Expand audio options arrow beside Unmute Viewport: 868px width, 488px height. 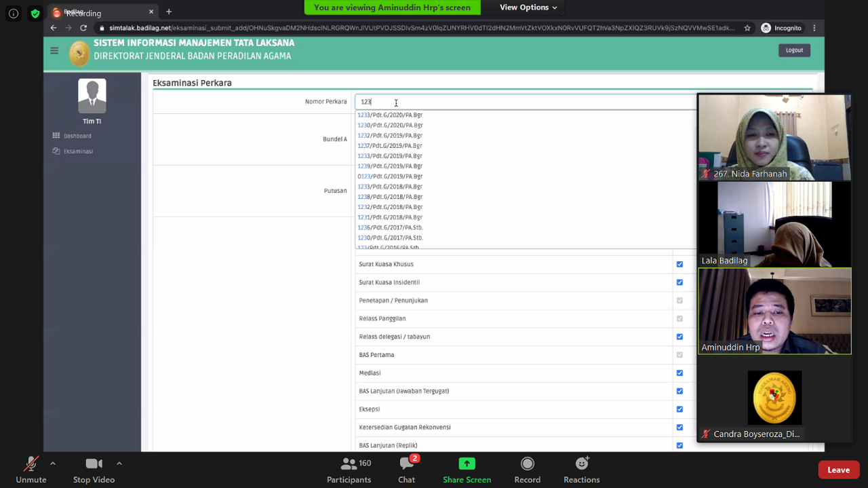(53, 464)
